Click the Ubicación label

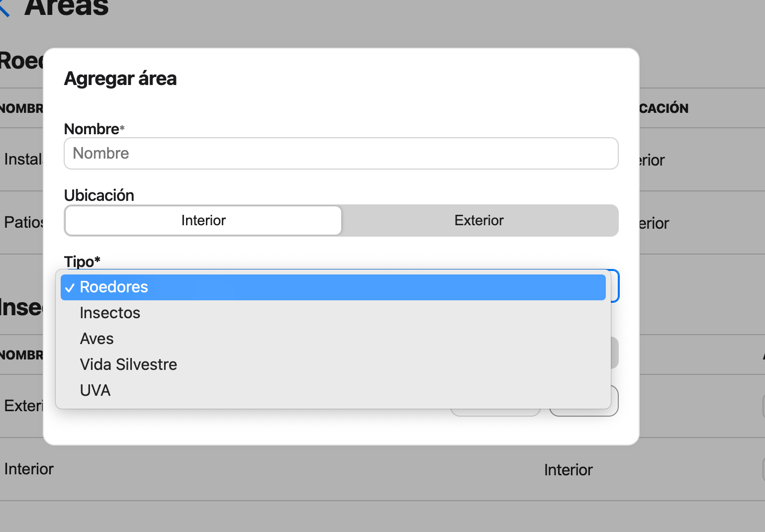(x=99, y=195)
